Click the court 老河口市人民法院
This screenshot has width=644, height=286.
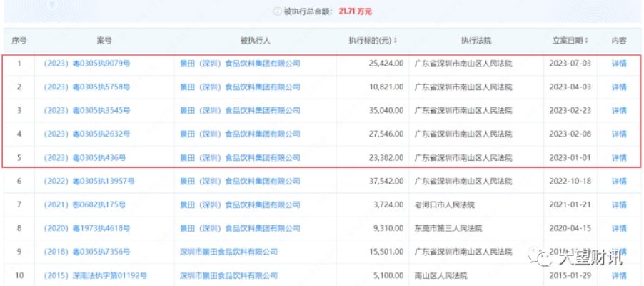click(444, 205)
